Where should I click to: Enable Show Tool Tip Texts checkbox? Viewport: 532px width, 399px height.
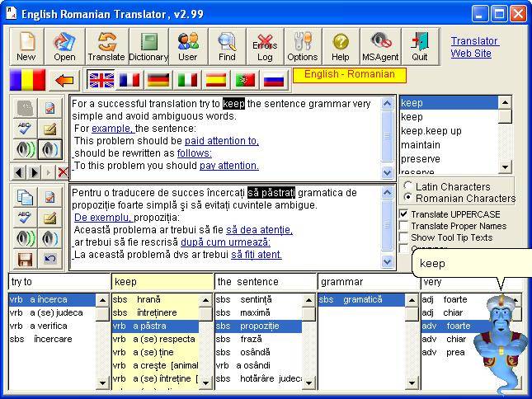coord(404,237)
